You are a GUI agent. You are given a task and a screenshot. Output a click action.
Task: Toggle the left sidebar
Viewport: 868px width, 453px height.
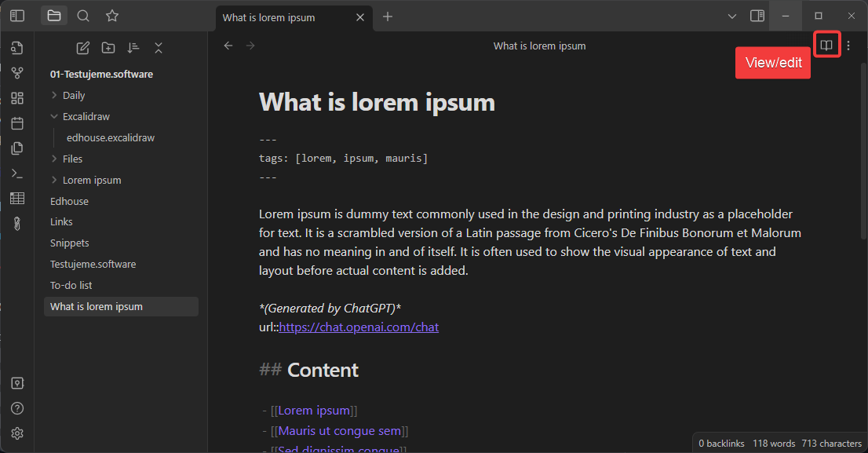(17, 16)
